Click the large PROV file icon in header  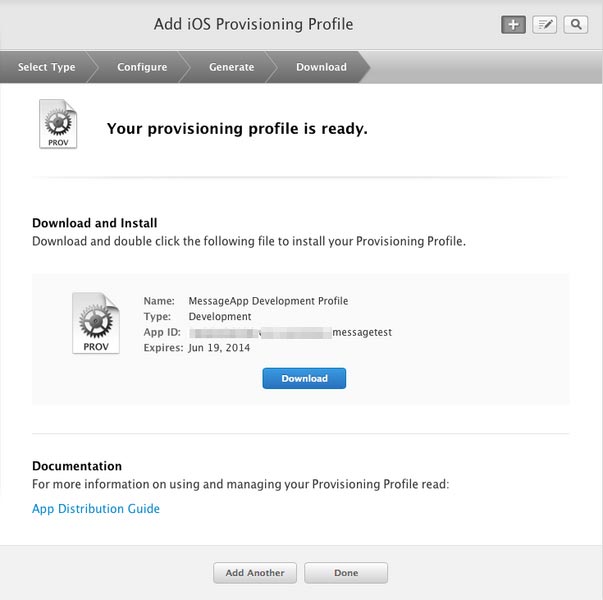(x=57, y=125)
